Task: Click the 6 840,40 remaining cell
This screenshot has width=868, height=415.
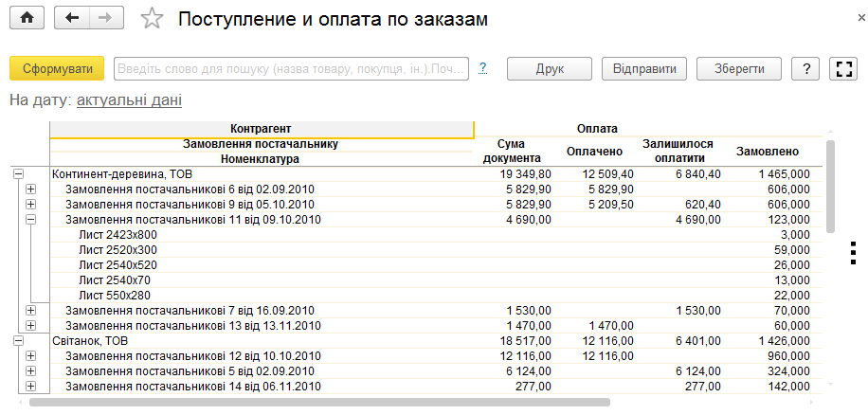Action: tap(697, 174)
